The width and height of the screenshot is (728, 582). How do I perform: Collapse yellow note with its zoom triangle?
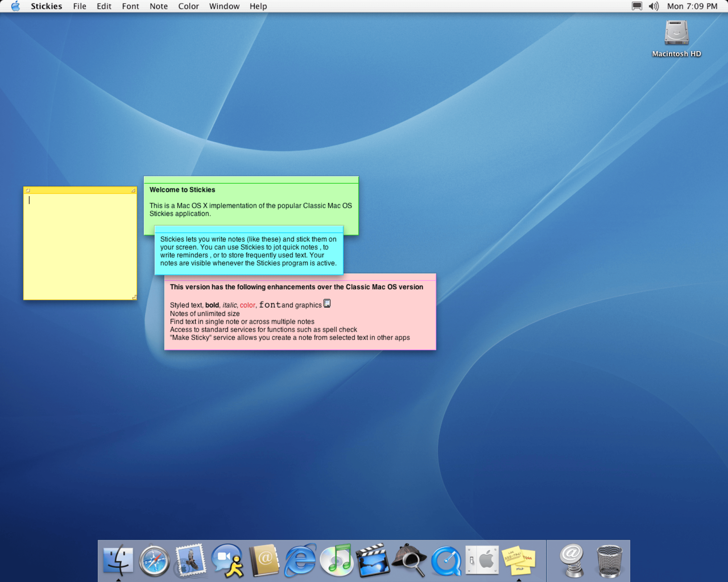133,191
